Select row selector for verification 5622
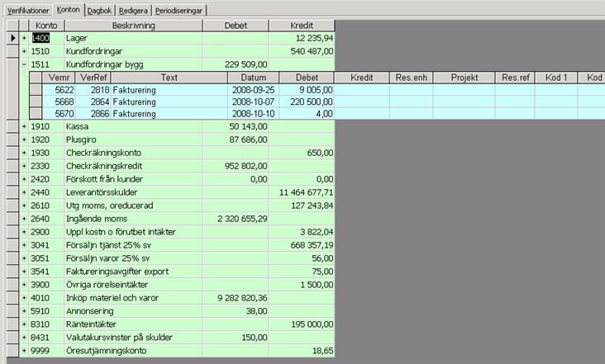Viewport: 605px width, 364px height. coord(36,90)
